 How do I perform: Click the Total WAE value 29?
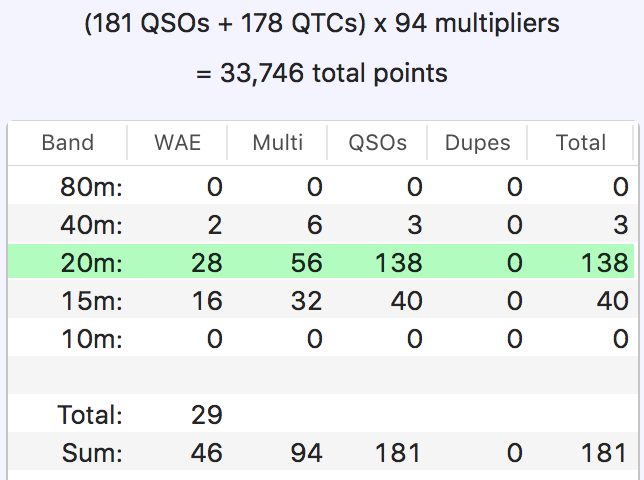point(207,415)
